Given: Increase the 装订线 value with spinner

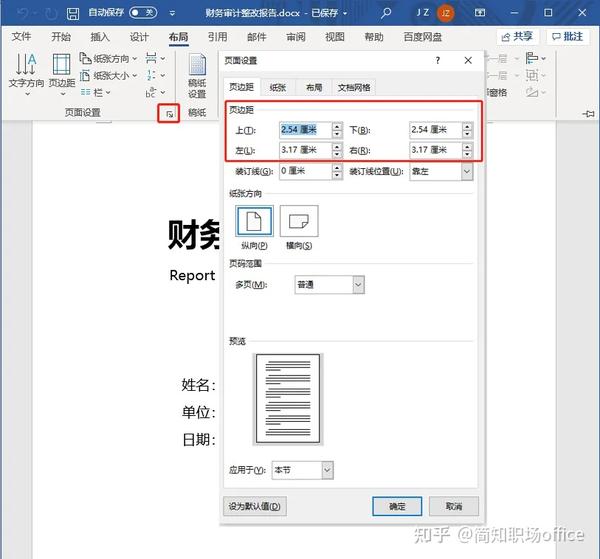Looking at the screenshot, I should [x=337, y=167].
